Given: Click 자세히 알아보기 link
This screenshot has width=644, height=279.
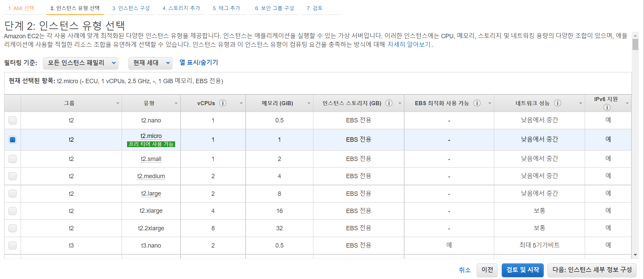Looking at the screenshot, I should tap(409, 44).
